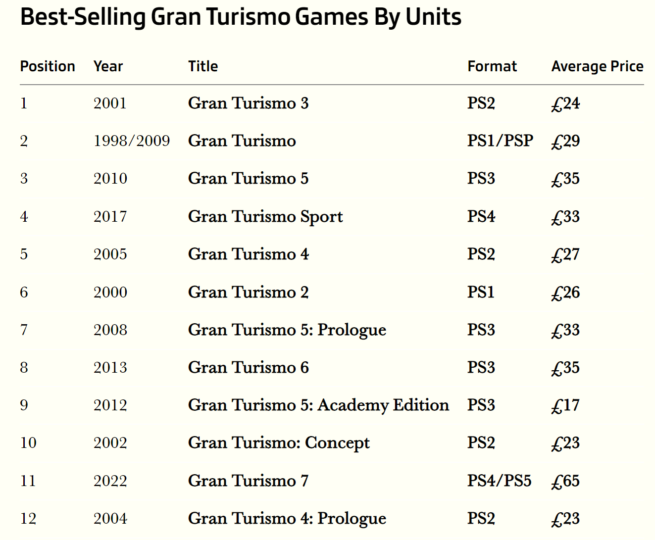Click the PS1/PSP format cell

(x=500, y=141)
